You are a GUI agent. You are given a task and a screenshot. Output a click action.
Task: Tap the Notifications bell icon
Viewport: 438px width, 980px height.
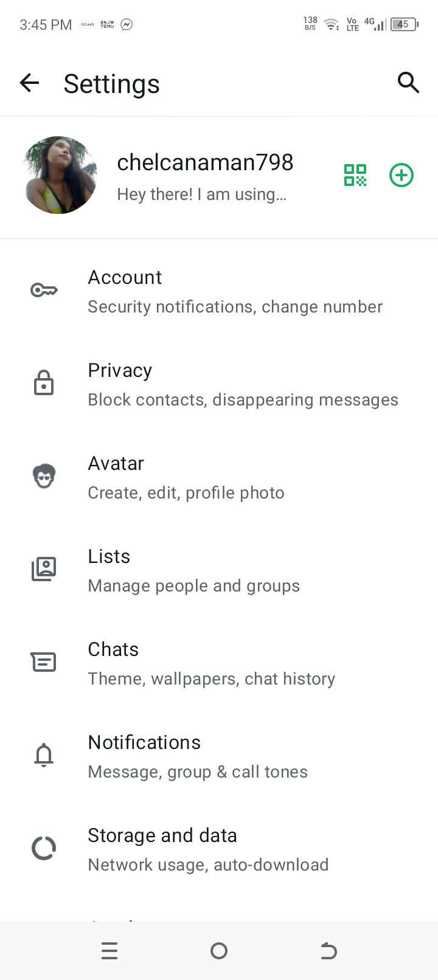(44, 755)
